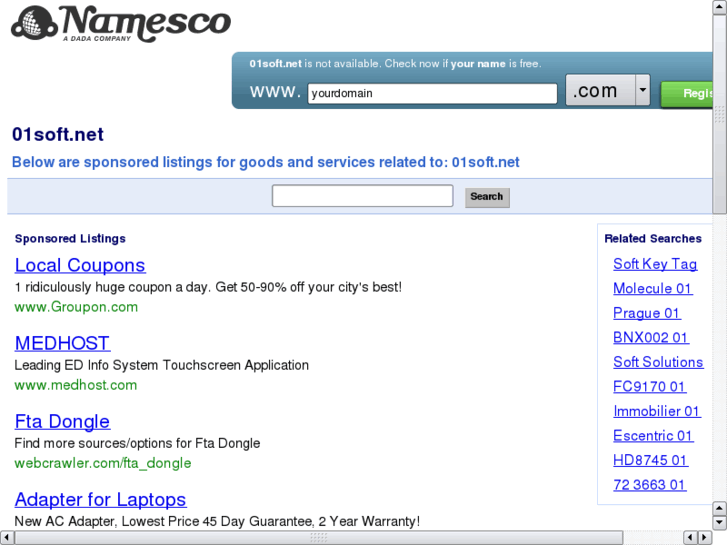Screen dimensions: 727x545
Task: Open the webcrawler.com/fta_dongle link
Action: [102, 463]
